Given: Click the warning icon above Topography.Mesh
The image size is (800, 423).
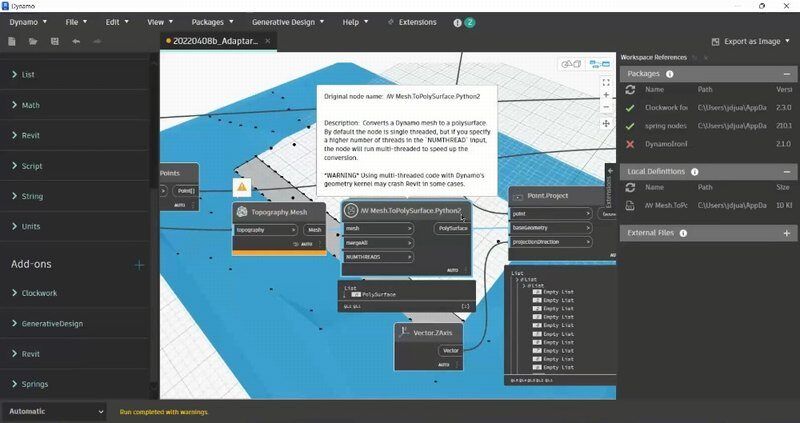Looking at the screenshot, I should point(241,187).
